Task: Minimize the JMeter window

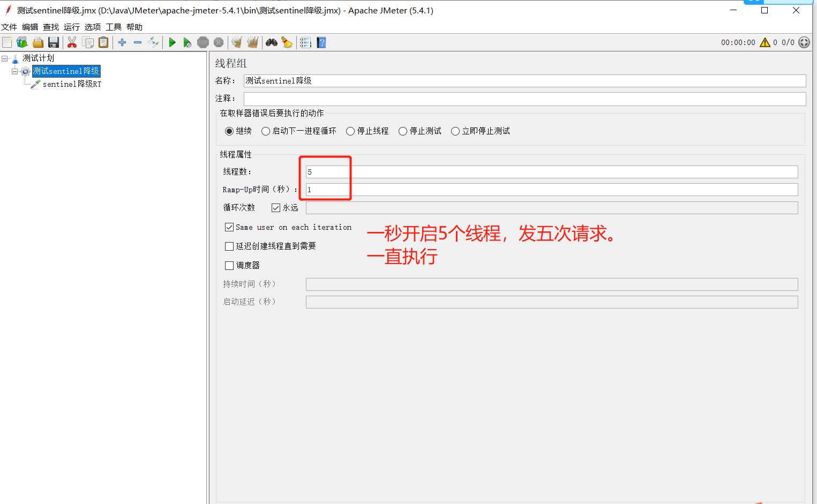Action: point(733,10)
